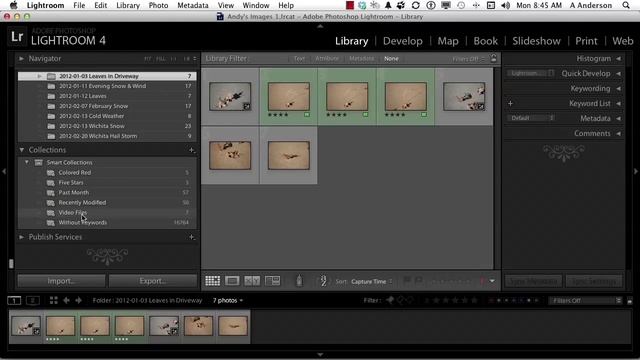Hide the left panel group arrow
Viewport: 640px width, 360px height.
click(4, 171)
